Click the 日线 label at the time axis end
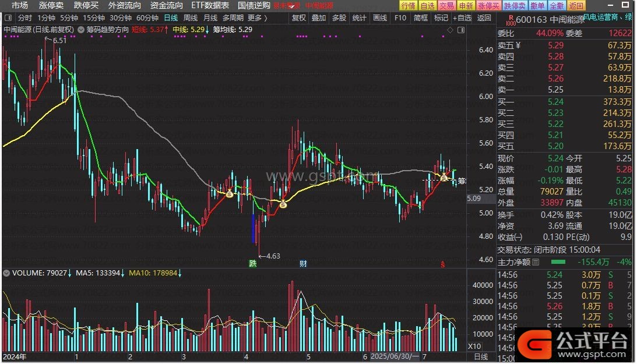This screenshot has height=364, width=637. 481,356
